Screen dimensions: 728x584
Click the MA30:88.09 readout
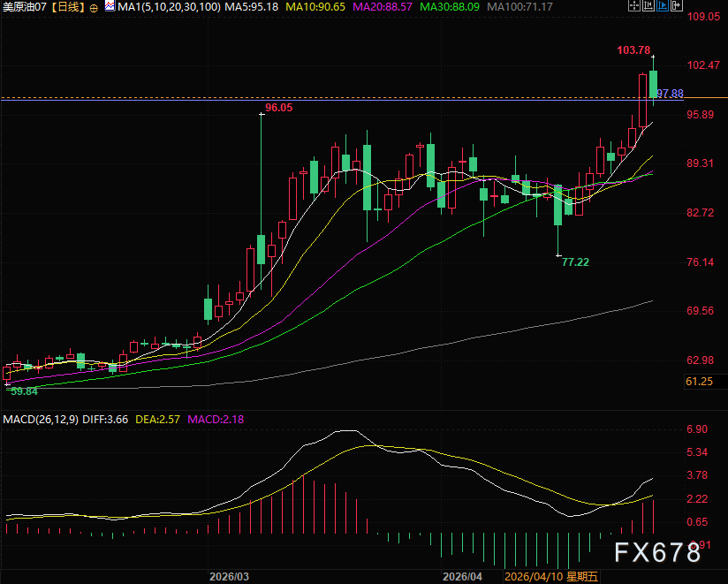(450, 7)
